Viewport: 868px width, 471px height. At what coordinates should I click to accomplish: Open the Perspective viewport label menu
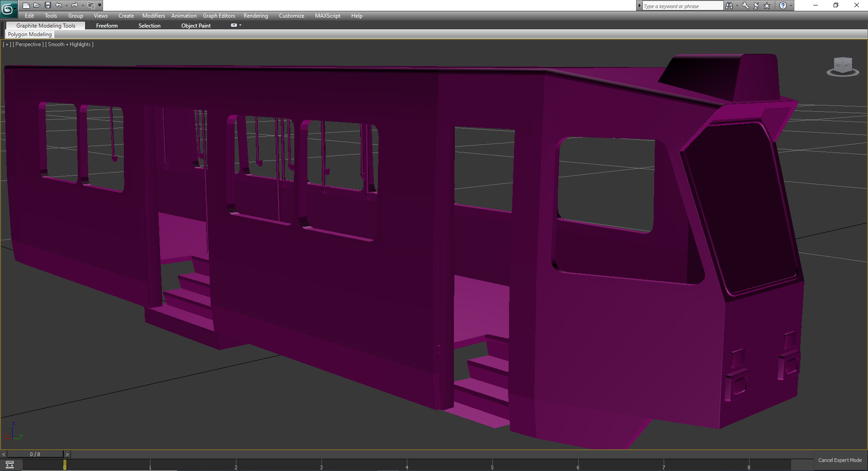click(28, 44)
